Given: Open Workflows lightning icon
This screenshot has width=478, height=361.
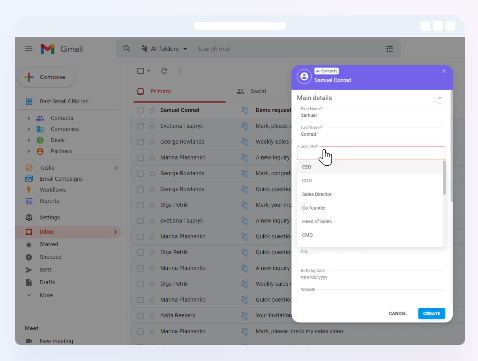Looking at the screenshot, I should (29, 190).
